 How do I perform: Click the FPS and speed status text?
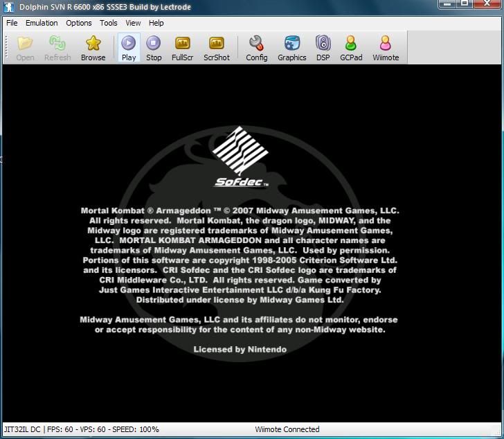[x=81, y=429]
